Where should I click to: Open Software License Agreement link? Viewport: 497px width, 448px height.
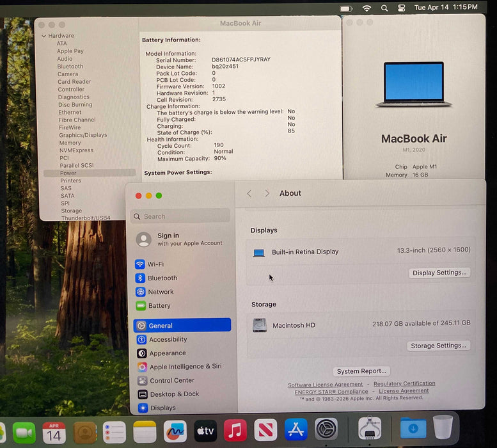pyautogui.click(x=325, y=385)
